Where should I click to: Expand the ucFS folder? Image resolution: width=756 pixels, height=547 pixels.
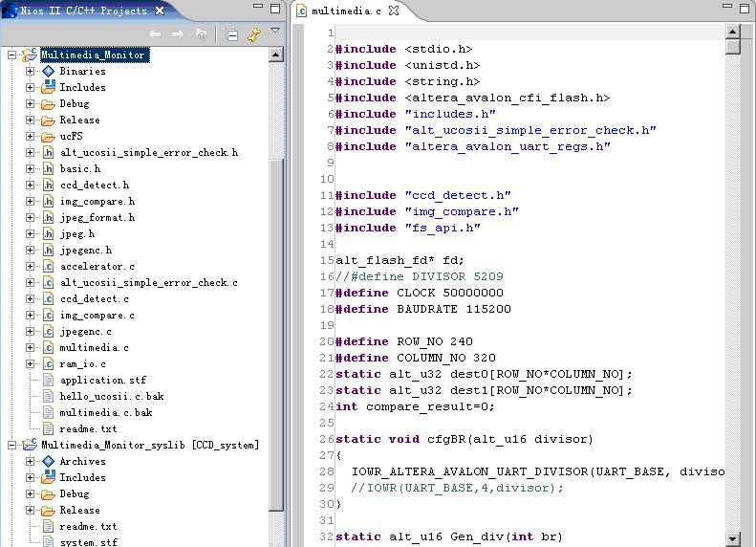coord(31,137)
